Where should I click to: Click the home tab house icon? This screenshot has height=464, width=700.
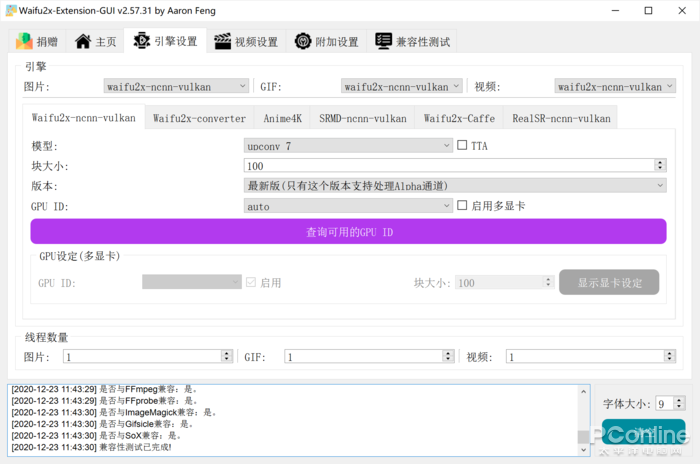pyautogui.click(x=83, y=42)
